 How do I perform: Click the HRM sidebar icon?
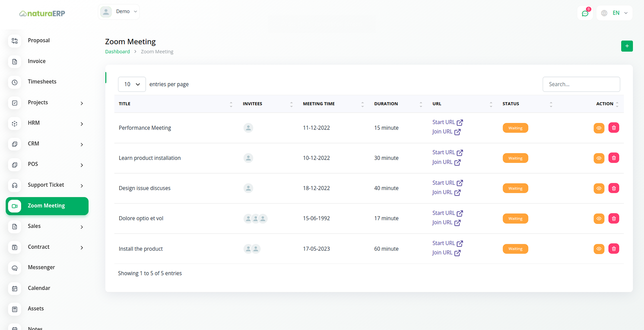tap(15, 124)
